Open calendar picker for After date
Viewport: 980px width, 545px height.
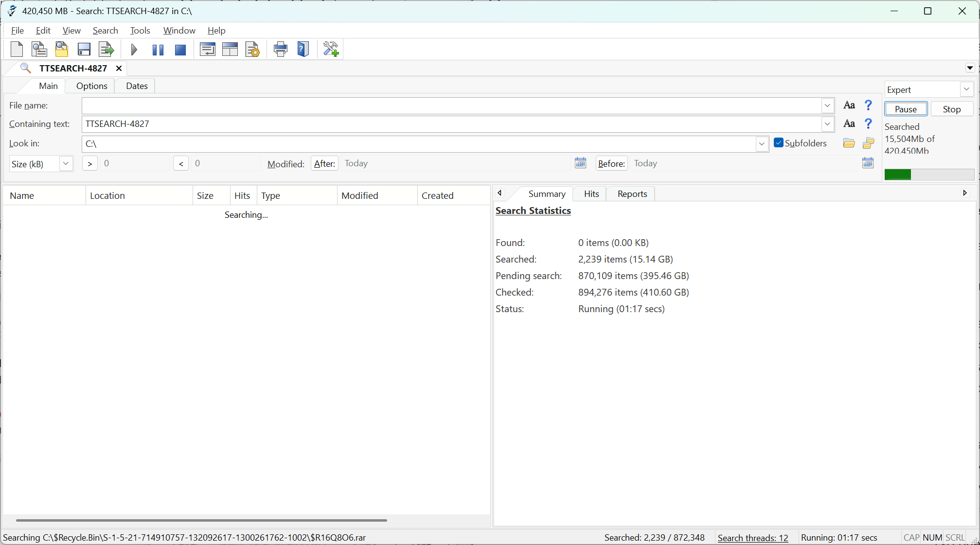click(580, 163)
